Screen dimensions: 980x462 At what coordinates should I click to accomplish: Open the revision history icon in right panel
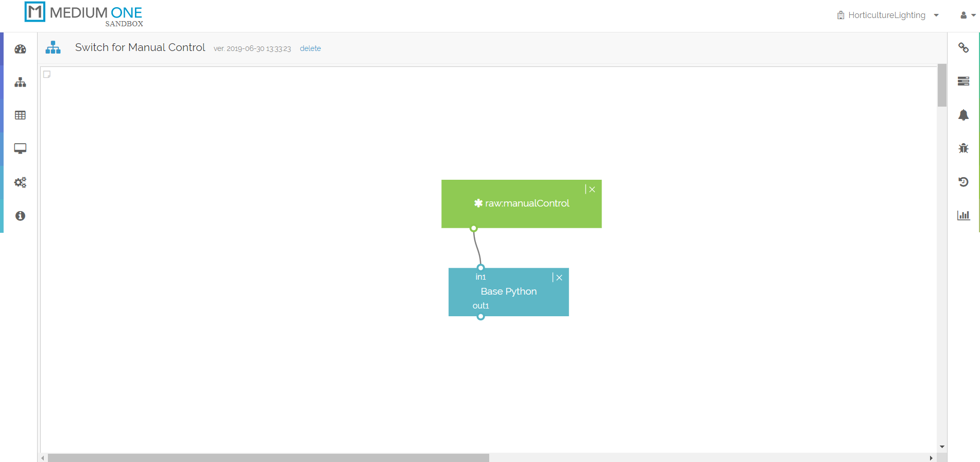pyautogui.click(x=963, y=182)
